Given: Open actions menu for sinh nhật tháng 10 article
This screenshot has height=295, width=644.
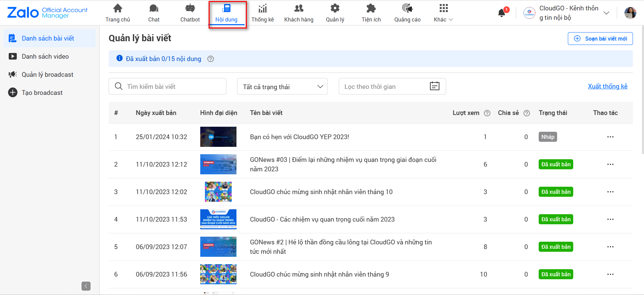Looking at the screenshot, I should click(610, 192).
